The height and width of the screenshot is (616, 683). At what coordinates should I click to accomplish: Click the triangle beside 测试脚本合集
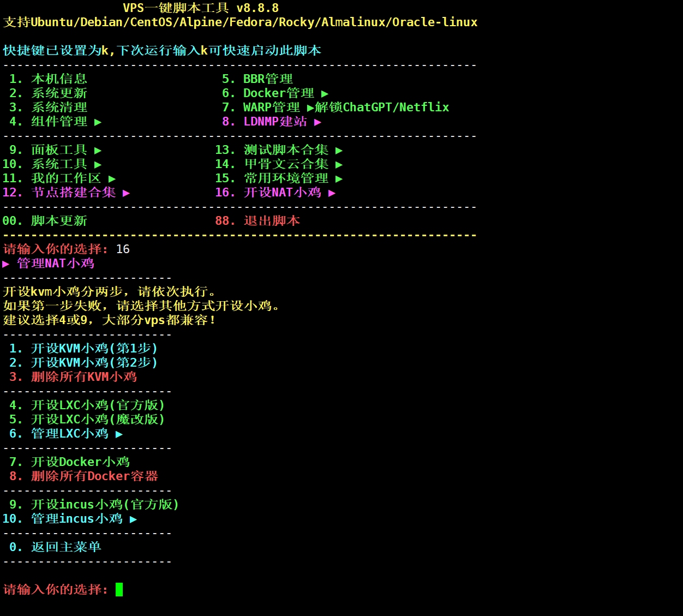(339, 151)
